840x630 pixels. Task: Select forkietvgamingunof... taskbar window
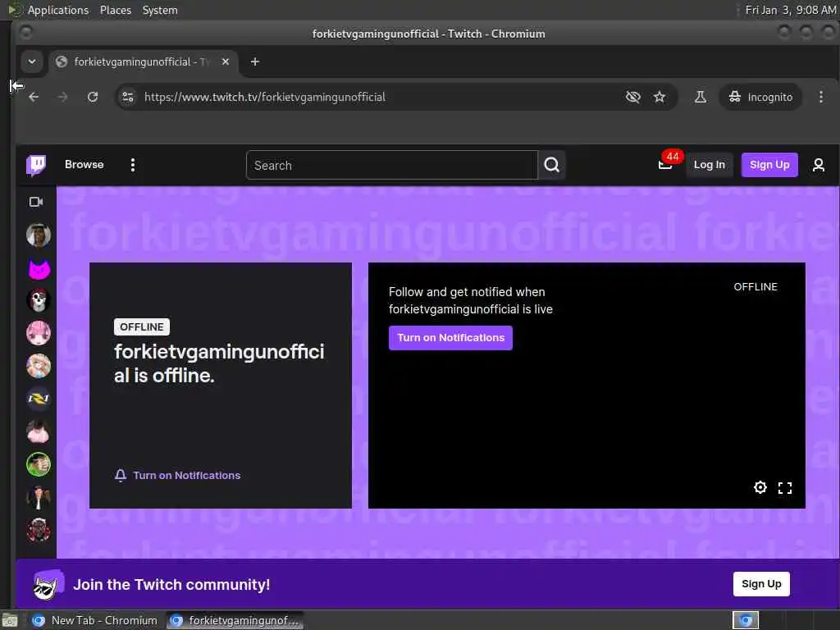[x=235, y=620]
